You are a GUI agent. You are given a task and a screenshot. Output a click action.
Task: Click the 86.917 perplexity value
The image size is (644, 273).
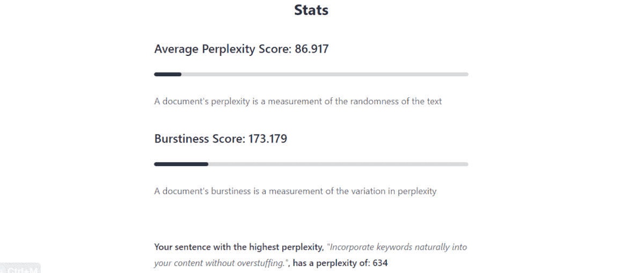311,49
